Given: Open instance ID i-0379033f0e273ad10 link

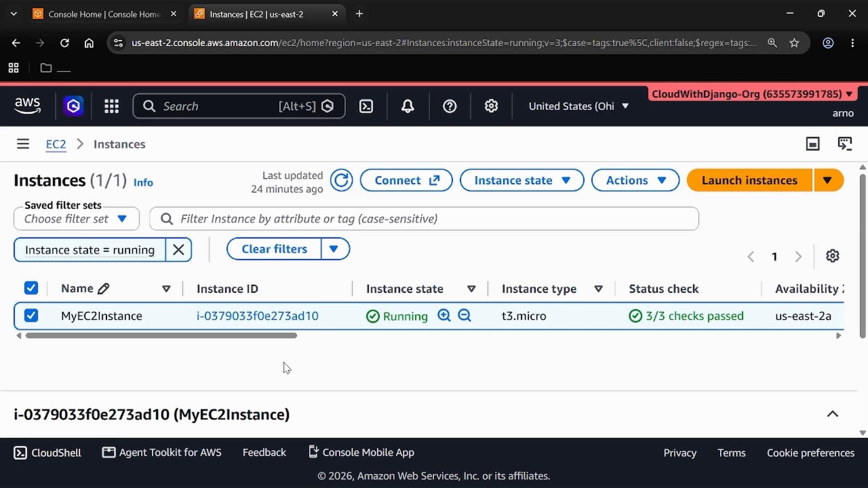Looking at the screenshot, I should pos(257,316).
